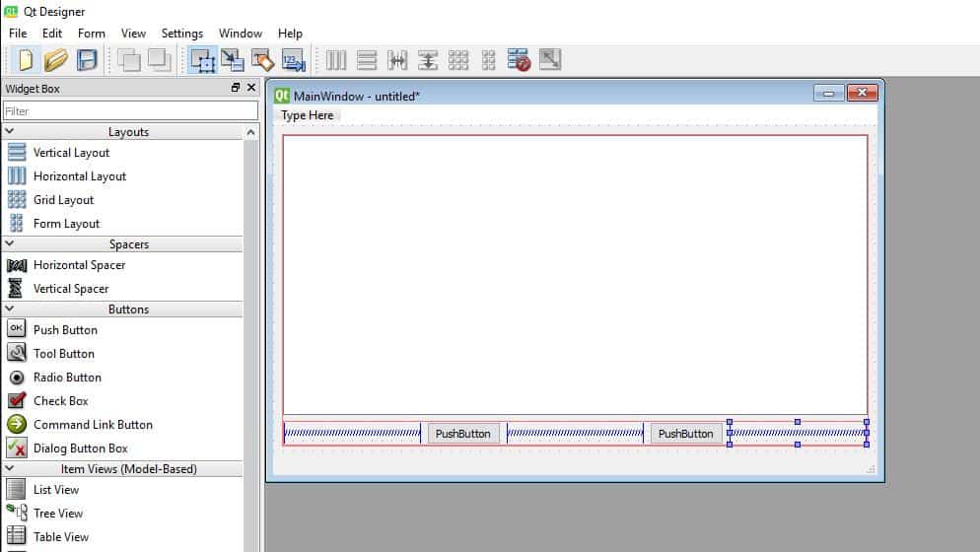This screenshot has width=980, height=552.
Task: Switch to Edit Buddies mode icon
Action: tap(262, 60)
